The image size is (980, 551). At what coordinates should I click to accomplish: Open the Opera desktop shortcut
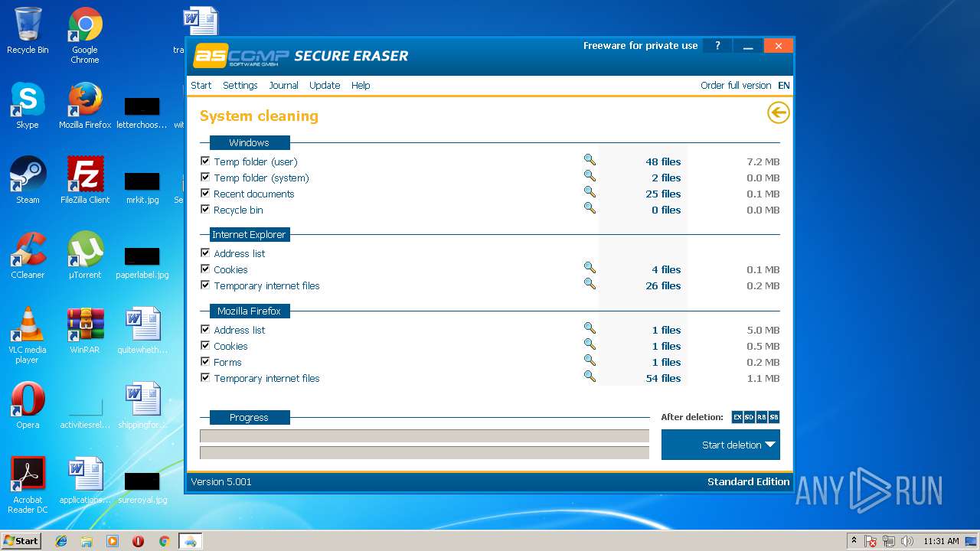(x=28, y=406)
